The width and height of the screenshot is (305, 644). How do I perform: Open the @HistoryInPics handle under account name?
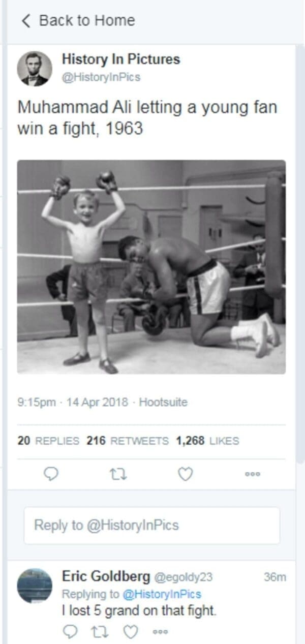[x=101, y=77]
